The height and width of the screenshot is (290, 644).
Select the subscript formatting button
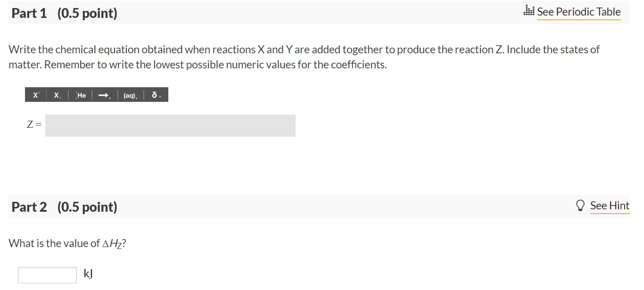(57, 95)
